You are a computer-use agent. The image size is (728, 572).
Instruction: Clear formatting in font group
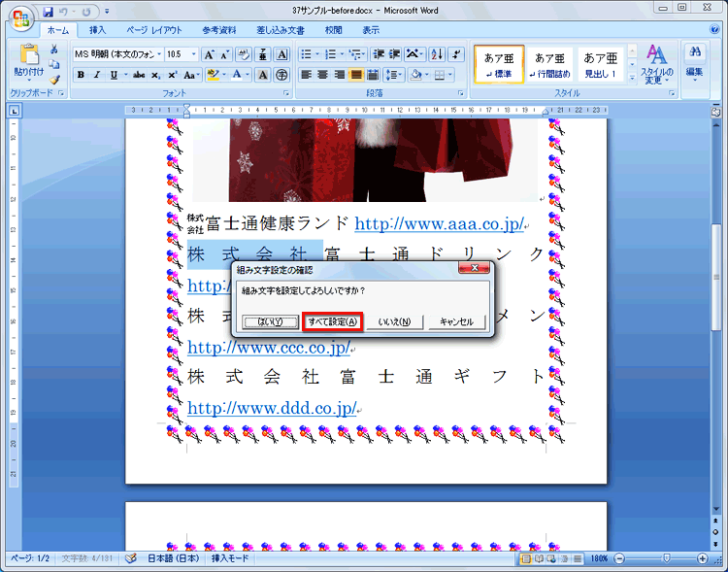(x=244, y=54)
